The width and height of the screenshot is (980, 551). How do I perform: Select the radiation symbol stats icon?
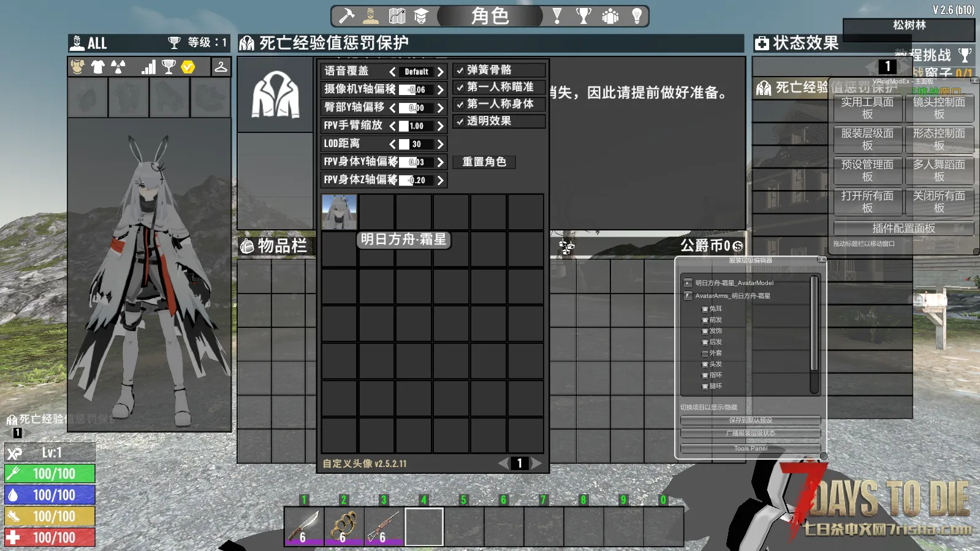[x=118, y=67]
